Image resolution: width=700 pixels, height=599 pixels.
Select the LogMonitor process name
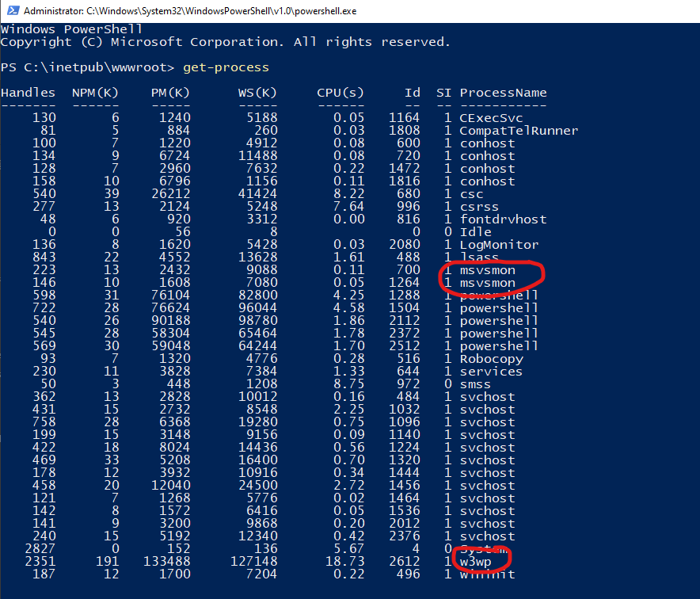pyautogui.click(x=499, y=245)
